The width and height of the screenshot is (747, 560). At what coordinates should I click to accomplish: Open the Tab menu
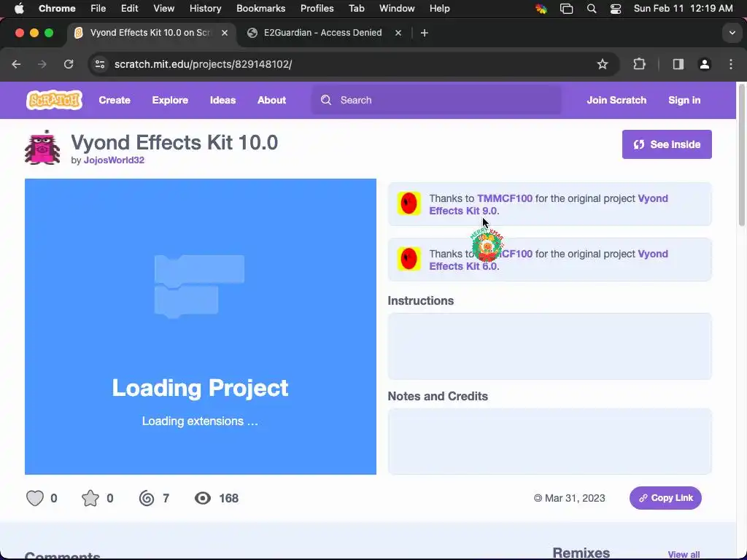356,8
